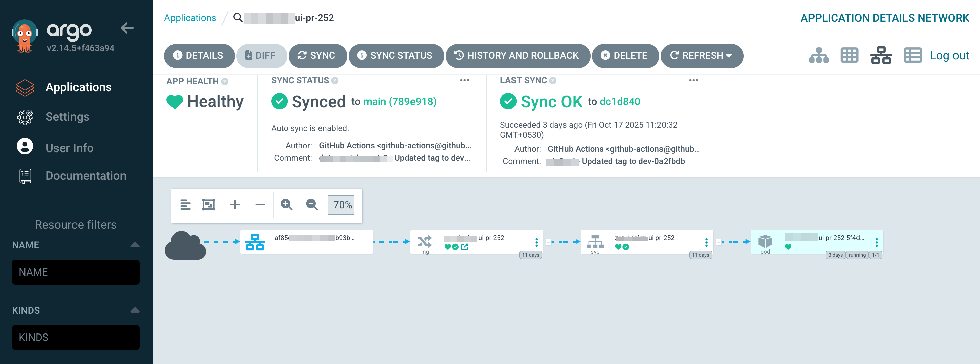Switch to the list view icon
The height and width of the screenshot is (364, 980).
point(912,56)
